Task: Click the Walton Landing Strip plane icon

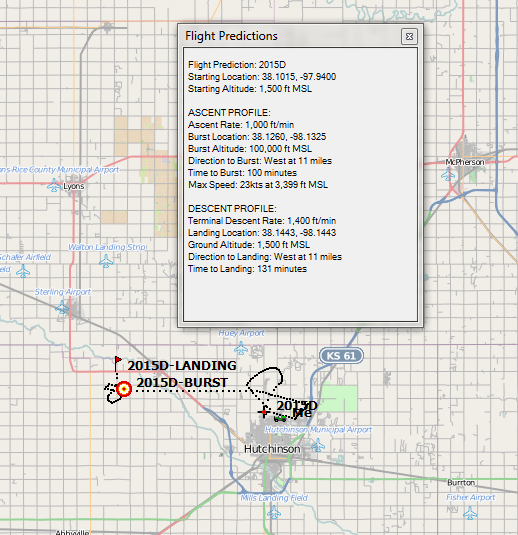Action: 106,261
